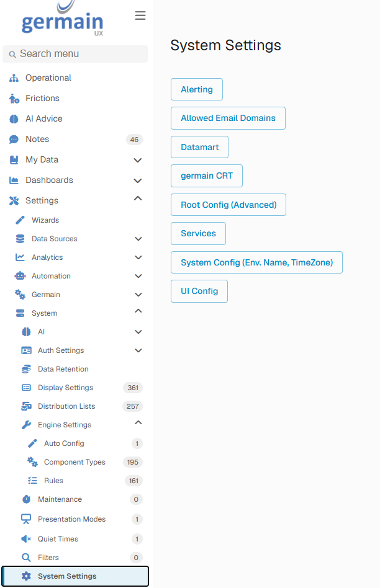Click the Auth Settings ID card icon
This screenshot has width=380, height=588.
pyautogui.click(x=26, y=350)
